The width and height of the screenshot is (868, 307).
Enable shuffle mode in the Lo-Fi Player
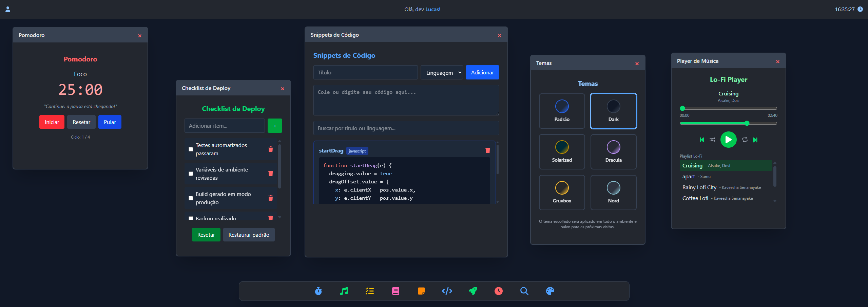[x=712, y=140]
